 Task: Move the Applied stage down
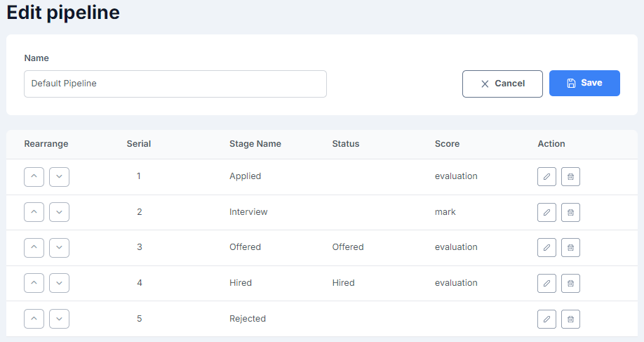[x=59, y=177]
